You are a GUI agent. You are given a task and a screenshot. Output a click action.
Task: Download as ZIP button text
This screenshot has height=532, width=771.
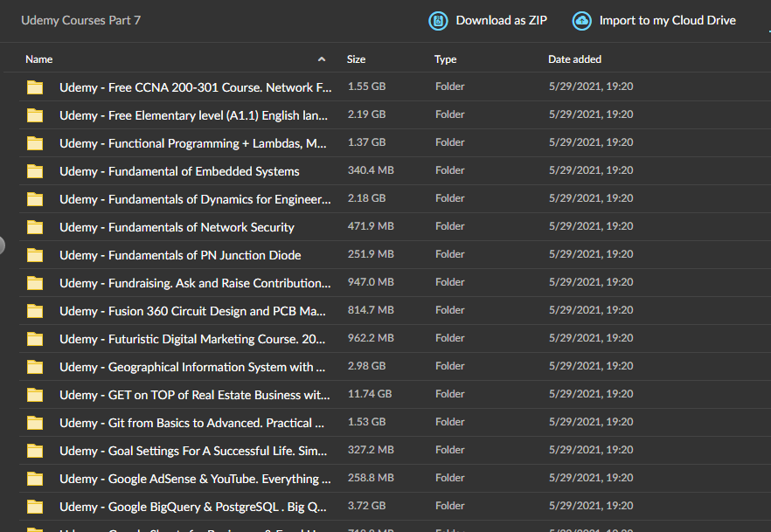(502, 21)
